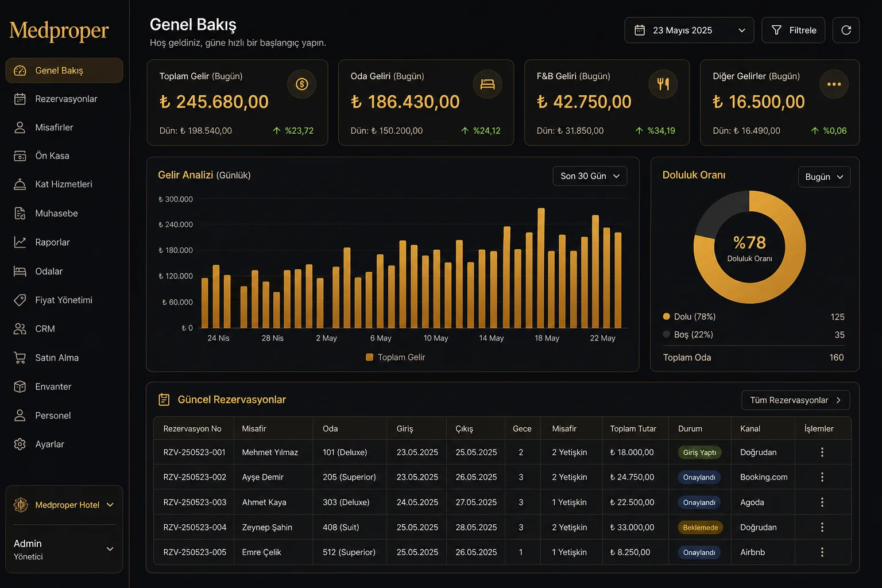Open actions menu for RZV-250523-002
Image resolution: width=882 pixels, height=588 pixels.
pyautogui.click(x=822, y=477)
